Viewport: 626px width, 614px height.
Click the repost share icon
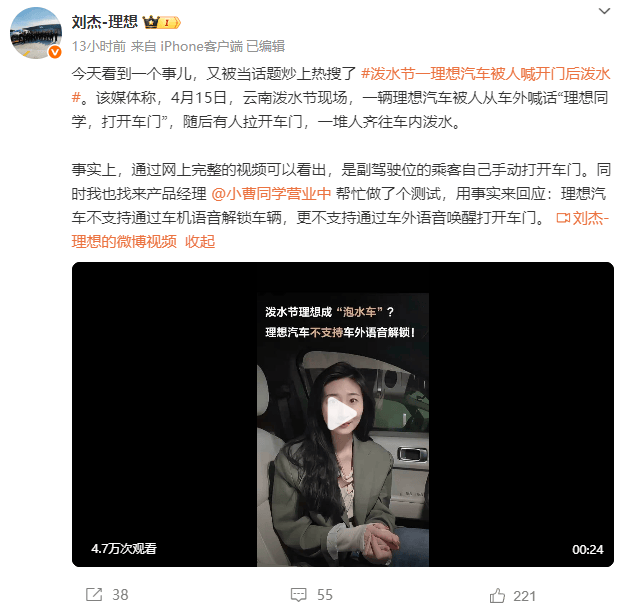94,594
